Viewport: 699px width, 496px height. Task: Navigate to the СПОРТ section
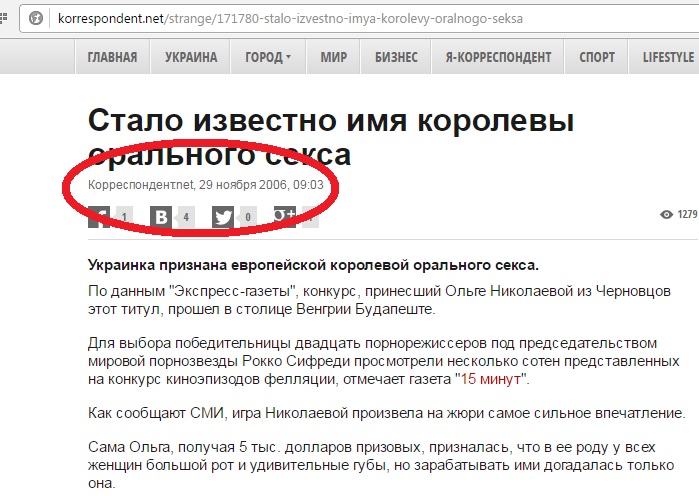click(x=597, y=57)
